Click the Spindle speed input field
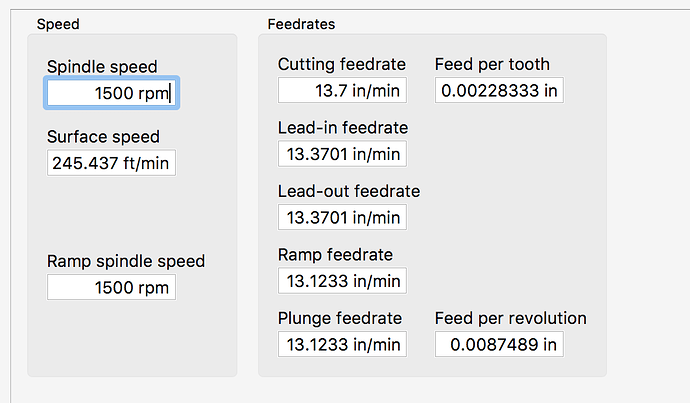Image resolution: width=690 pixels, height=403 pixels. 111,93
